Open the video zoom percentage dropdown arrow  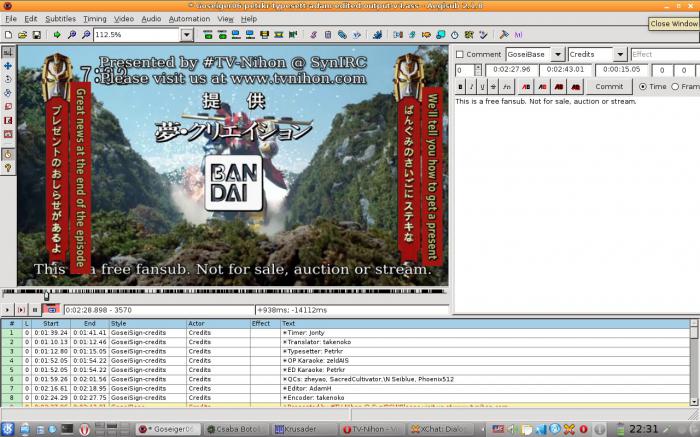point(187,35)
